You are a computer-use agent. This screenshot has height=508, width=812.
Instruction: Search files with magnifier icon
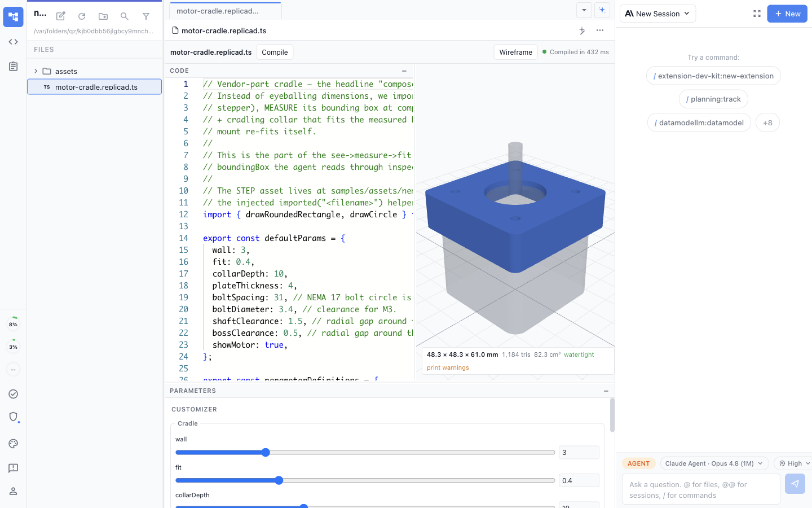tap(125, 16)
